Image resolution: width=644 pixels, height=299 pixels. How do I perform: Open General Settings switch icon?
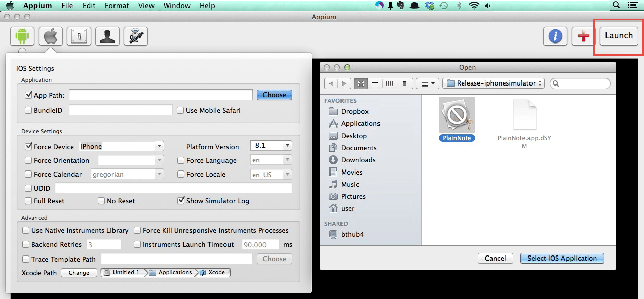(79, 36)
